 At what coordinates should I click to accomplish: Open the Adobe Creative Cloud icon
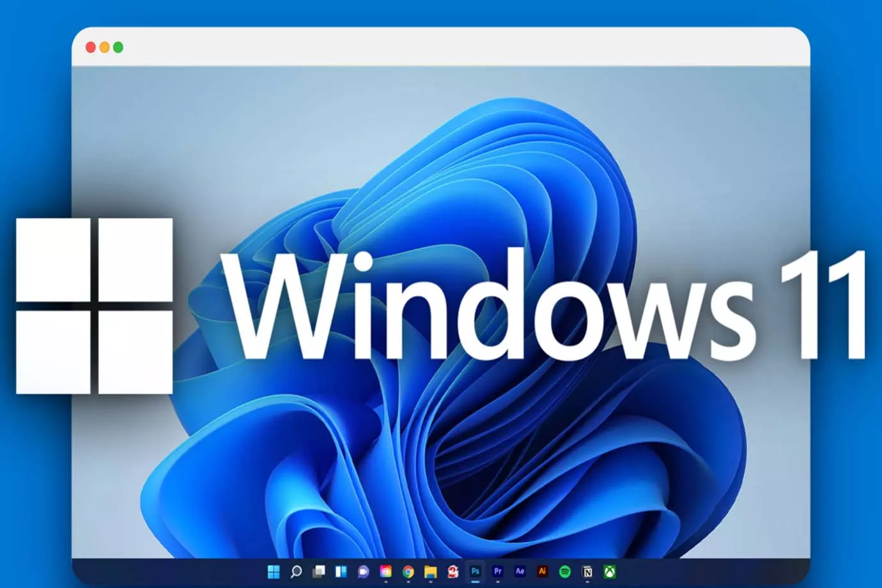click(x=385, y=571)
